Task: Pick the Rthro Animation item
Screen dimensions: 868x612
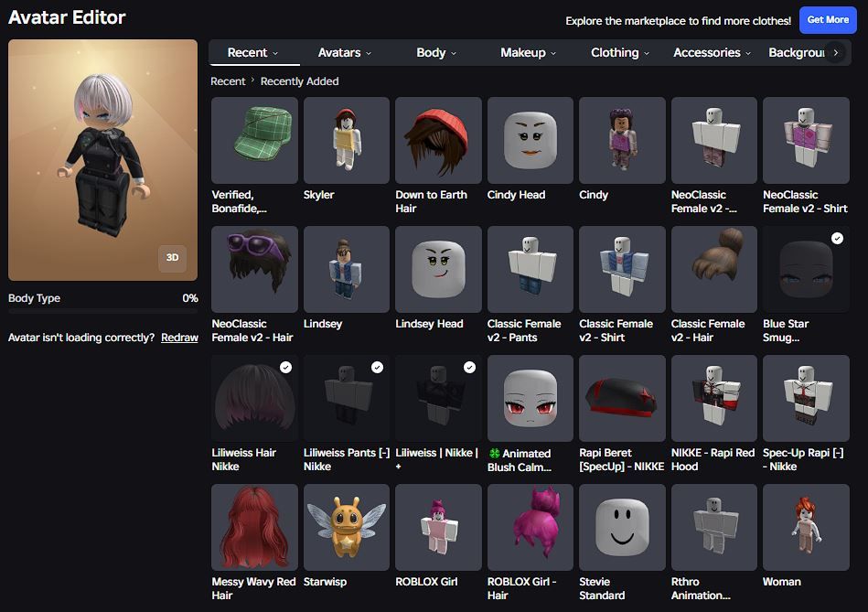Action: click(714, 527)
